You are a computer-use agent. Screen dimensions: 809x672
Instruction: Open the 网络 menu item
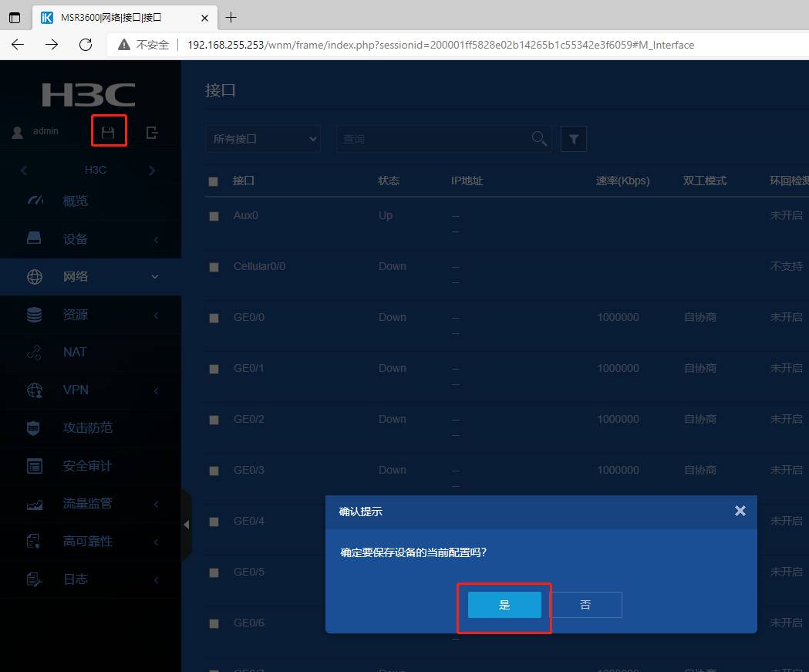coord(90,277)
